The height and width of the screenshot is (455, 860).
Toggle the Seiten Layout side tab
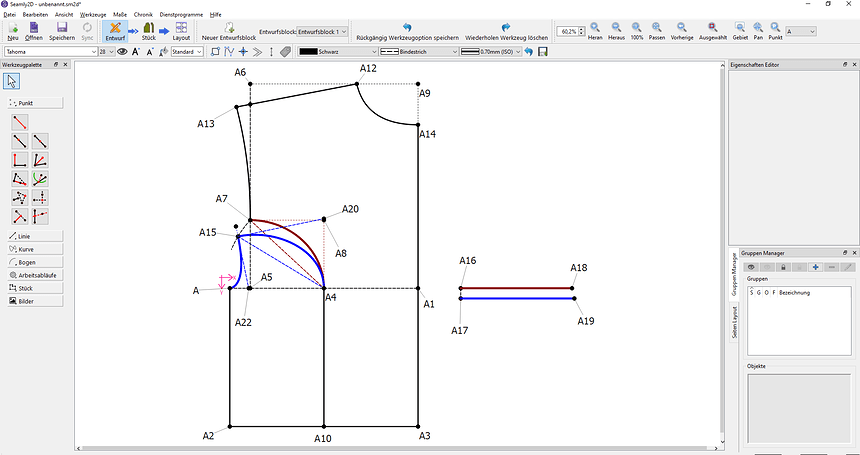735,322
